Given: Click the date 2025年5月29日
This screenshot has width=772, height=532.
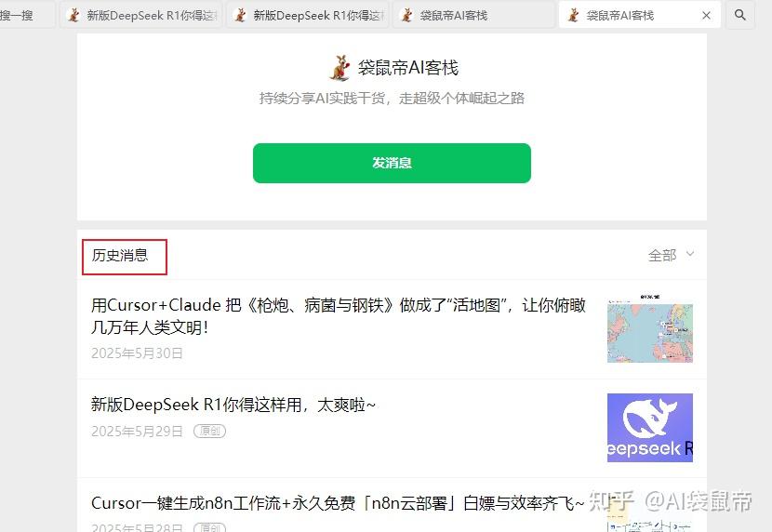Looking at the screenshot, I should 137,432.
